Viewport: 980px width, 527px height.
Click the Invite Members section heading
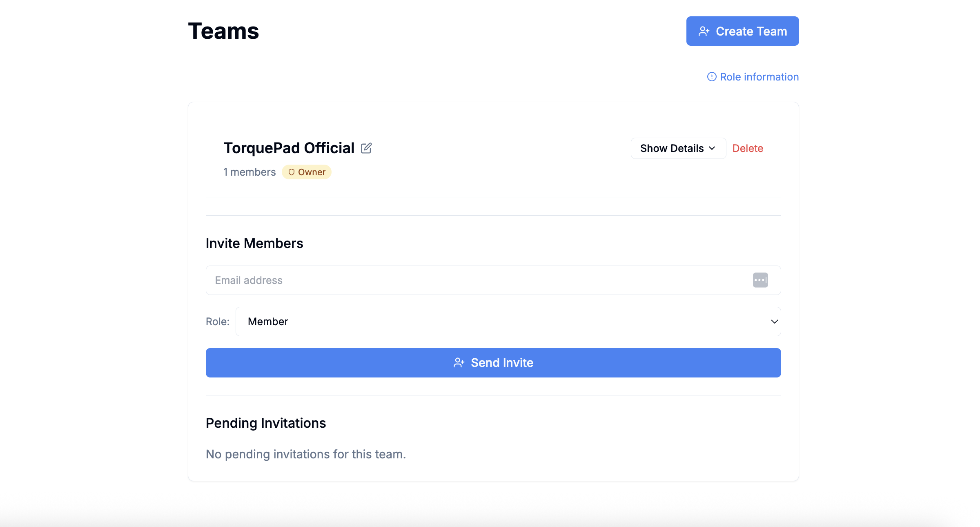[x=254, y=243]
